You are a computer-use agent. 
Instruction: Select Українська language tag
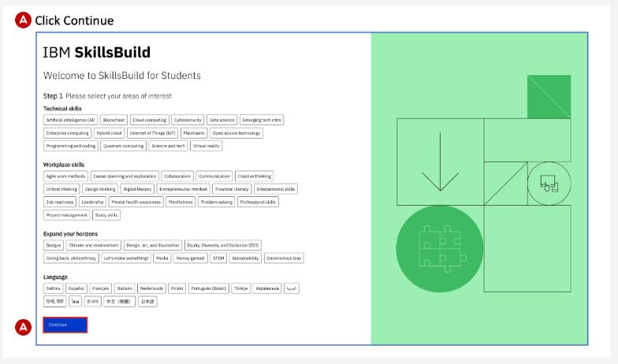tap(267, 288)
